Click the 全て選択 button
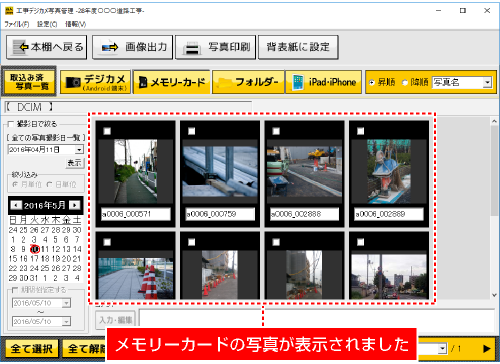The image size is (500, 364). pos(31,349)
